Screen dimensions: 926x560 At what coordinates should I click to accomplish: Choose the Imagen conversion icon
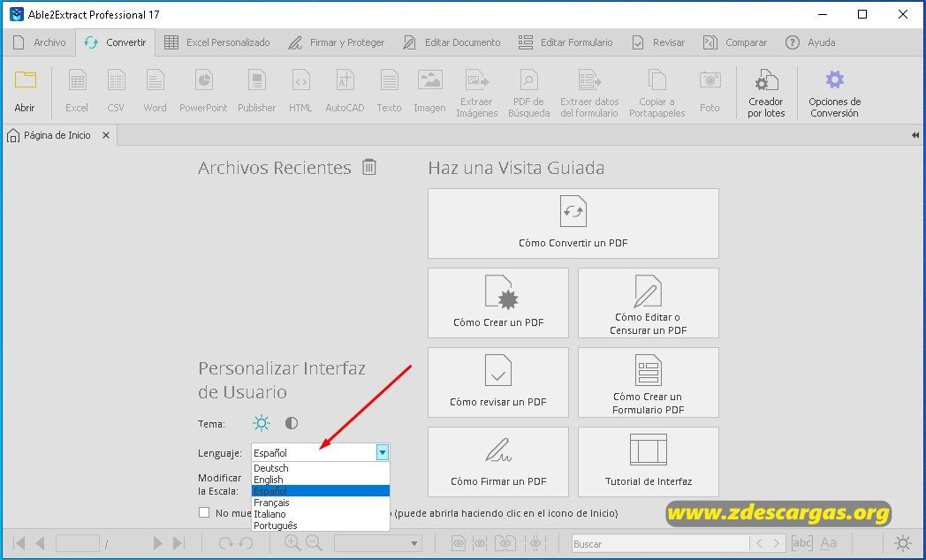pyautogui.click(x=430, y=80)
